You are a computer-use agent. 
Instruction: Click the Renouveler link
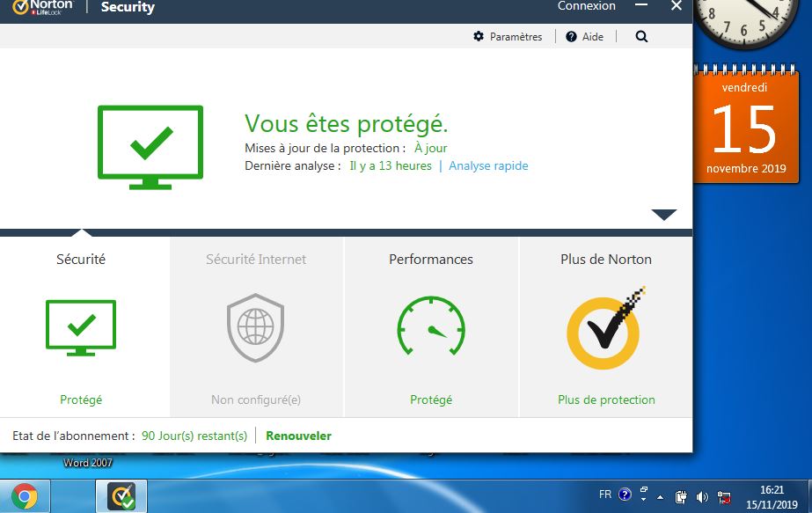[x=298, y=436]
